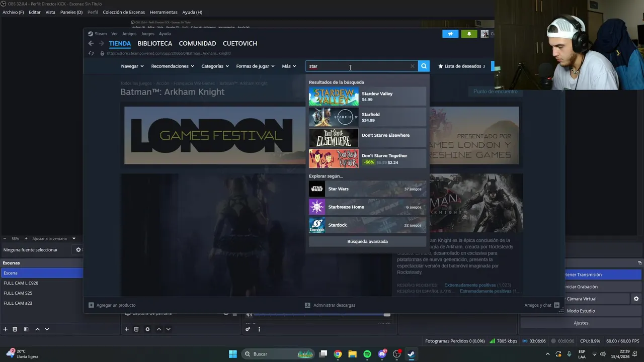Open Administrar descargas in Steam
The image size is (644, 362).
pos(330,305)
